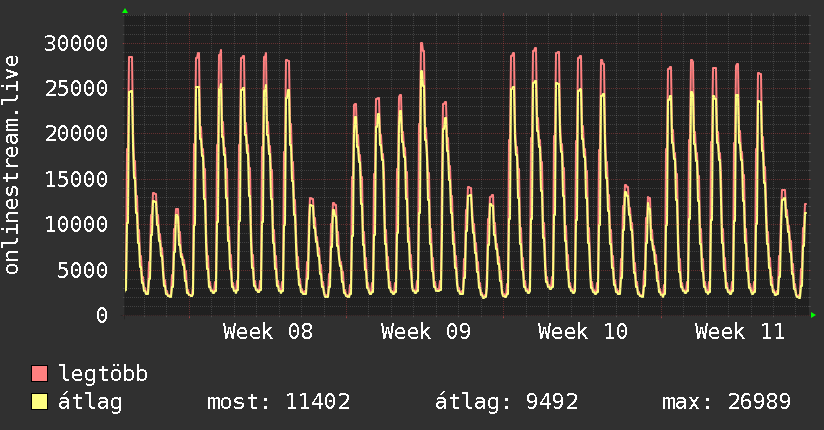Click the legtöbb legend text label
824x430 pixels.
tap(104, 374)
